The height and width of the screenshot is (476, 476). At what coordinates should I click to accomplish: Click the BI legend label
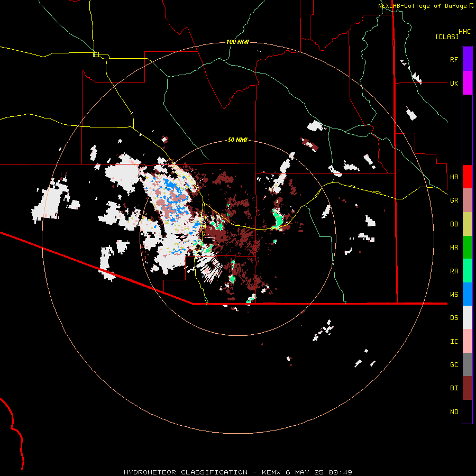pos(454,388)
